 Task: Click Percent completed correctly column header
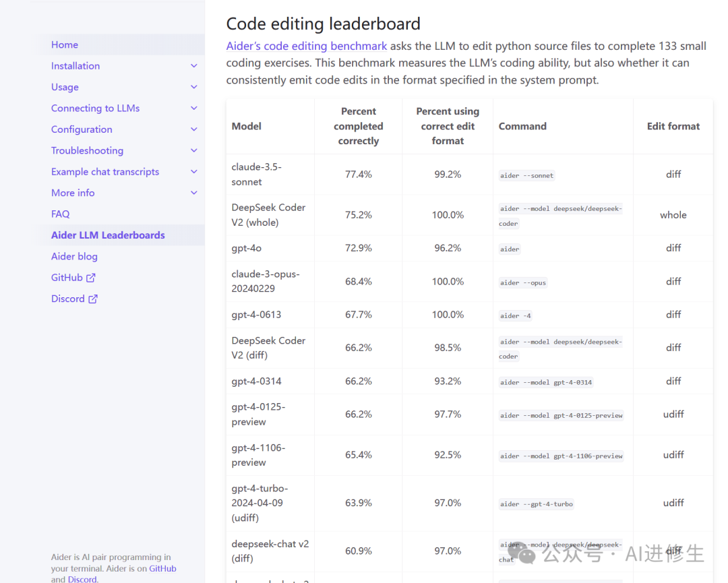click(359, 126)
